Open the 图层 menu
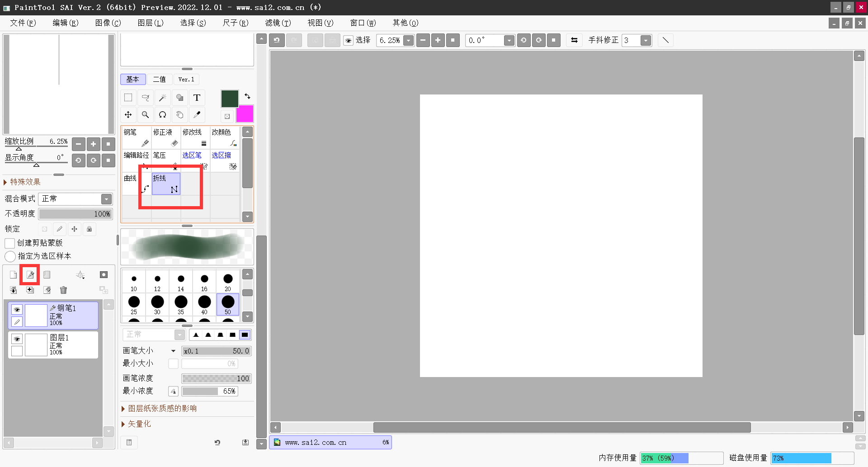868x467 pixels. click(x=151, y=23)
